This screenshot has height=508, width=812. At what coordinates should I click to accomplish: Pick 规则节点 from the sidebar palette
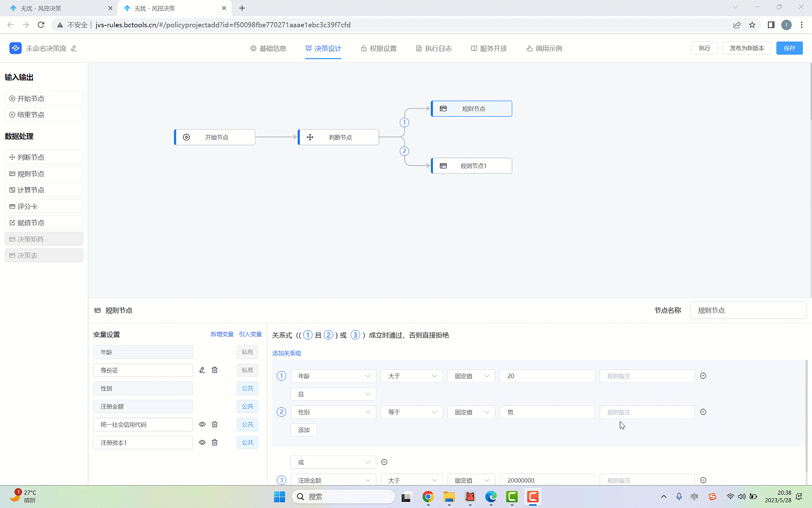pyautogui.click(x=44, y=174)
